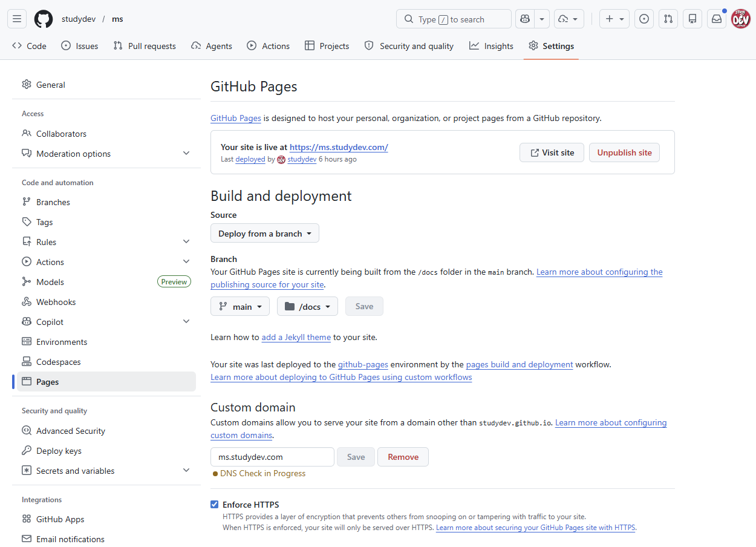Click the small studydev avatar near deployed
756x547 pixels.
click(281, 160)
